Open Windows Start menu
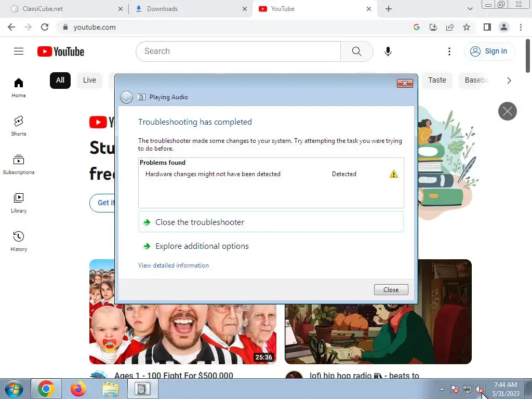 click(14, 389)
